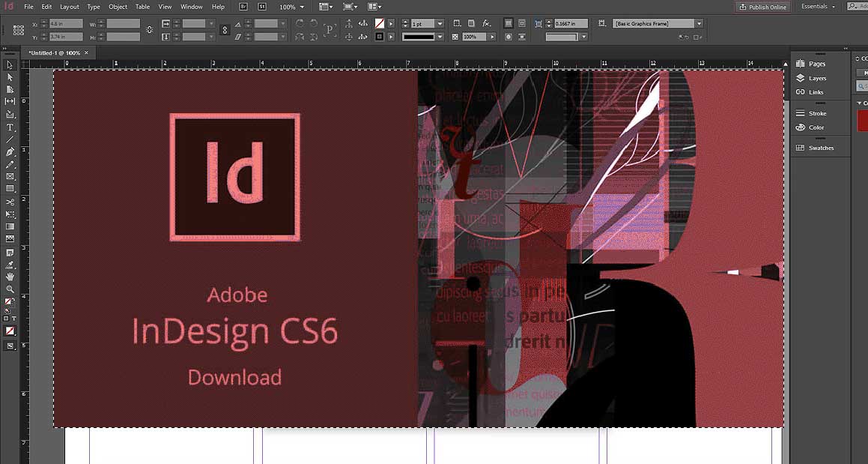The width and height of the screenshot is (868, 464).
Task: Open the Help menu
Action: [218, 7]
